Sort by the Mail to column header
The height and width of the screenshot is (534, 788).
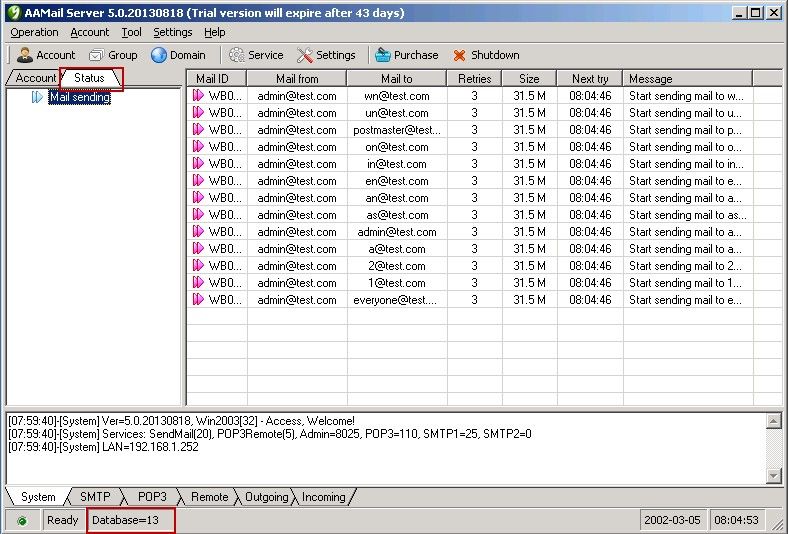[397, 79]
